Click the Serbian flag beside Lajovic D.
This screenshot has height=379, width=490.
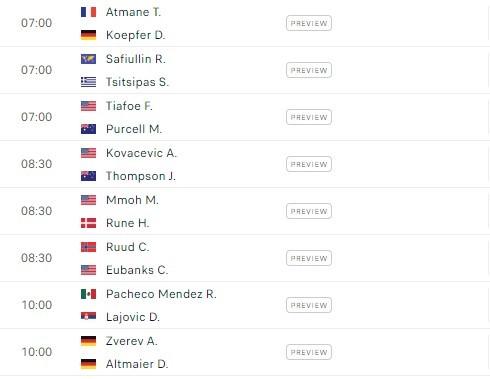(x=88, y=316)
